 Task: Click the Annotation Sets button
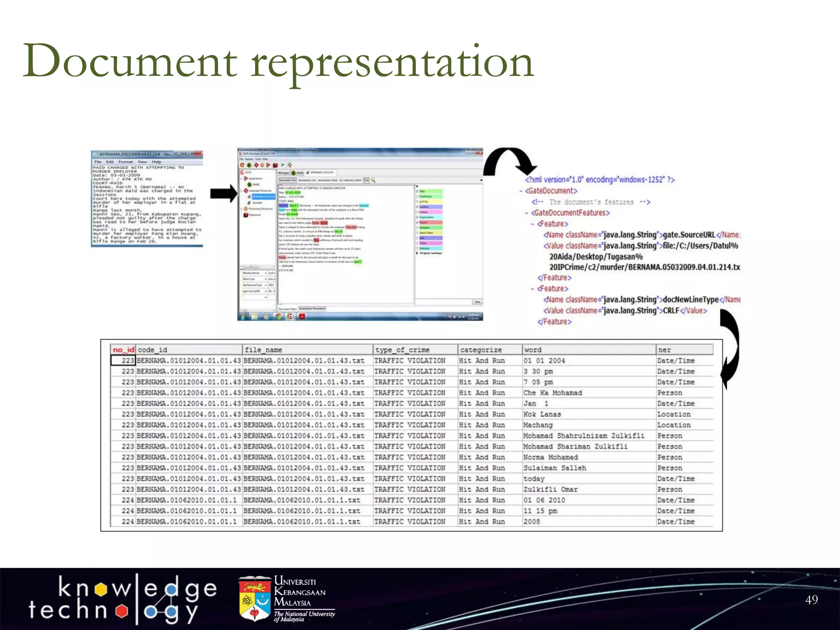click(288, 180)
